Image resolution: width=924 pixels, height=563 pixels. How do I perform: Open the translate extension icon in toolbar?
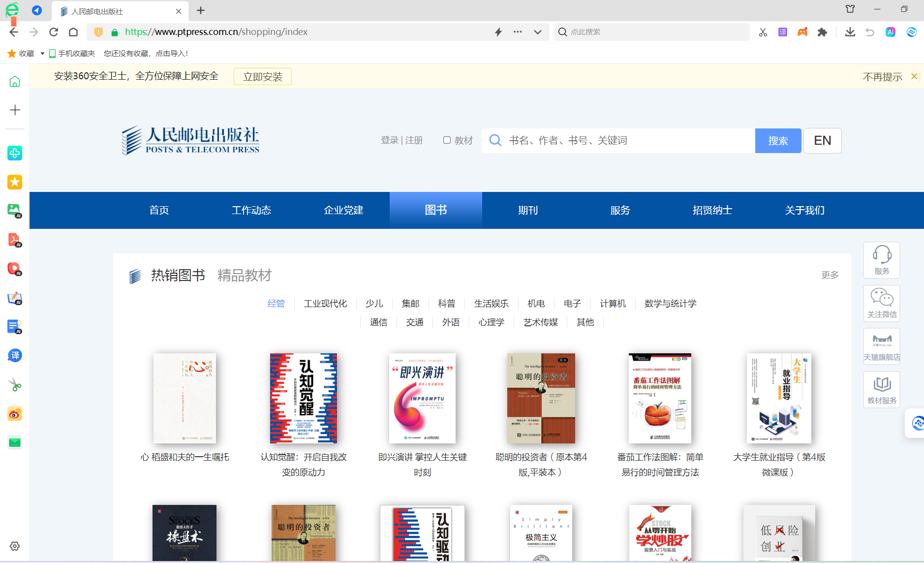click(783, 32)
